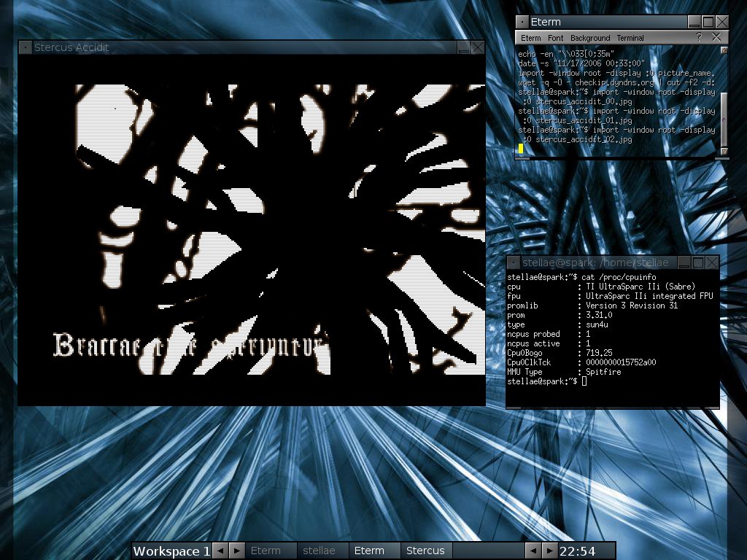
Task: Maximize the stellae@spark terminal window
Action: click(x=698, y=262)
